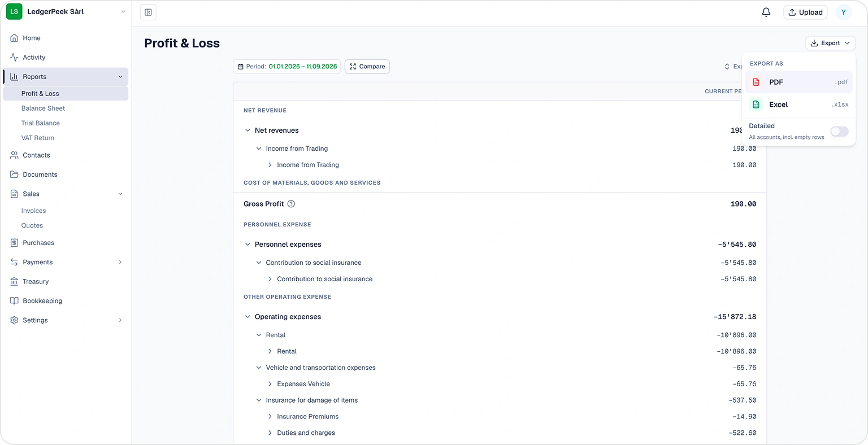Click the Purchases receipt icon
This screenshot has width=868, height=445.
(x=14, y=243)
